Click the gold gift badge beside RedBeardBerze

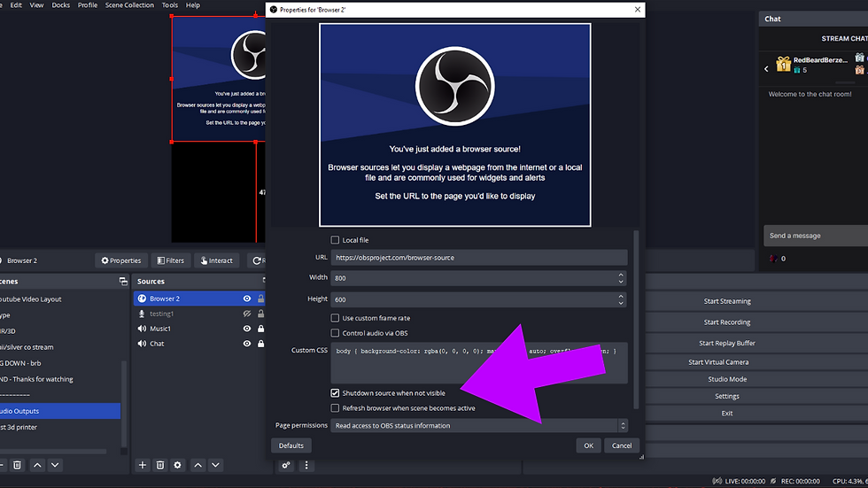click(x=783, y=64)
